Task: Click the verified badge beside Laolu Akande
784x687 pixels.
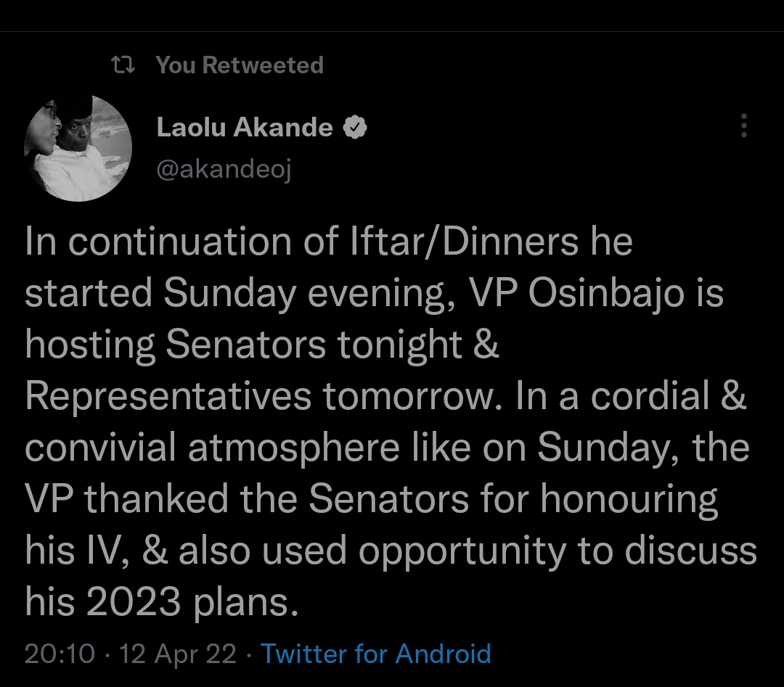Action: tap(355, 128)
